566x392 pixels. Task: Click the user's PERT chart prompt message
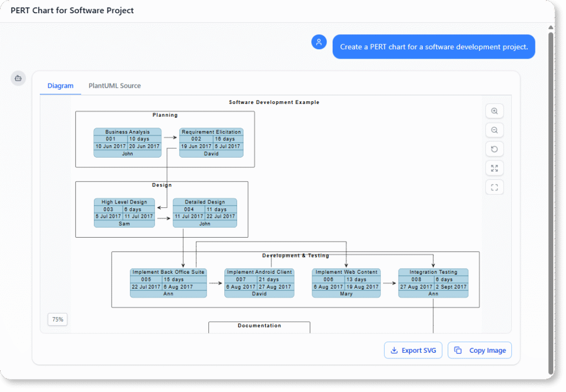[x=433, y=47]
